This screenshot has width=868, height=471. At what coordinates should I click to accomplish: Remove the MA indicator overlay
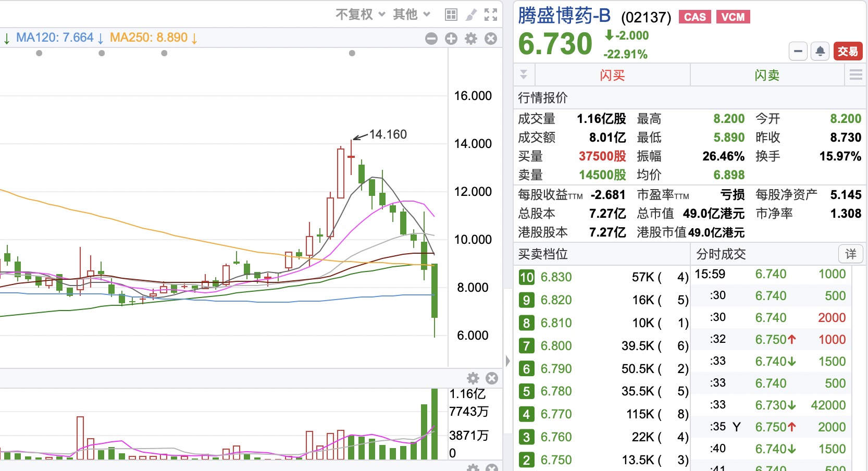(x=491, y=39)
